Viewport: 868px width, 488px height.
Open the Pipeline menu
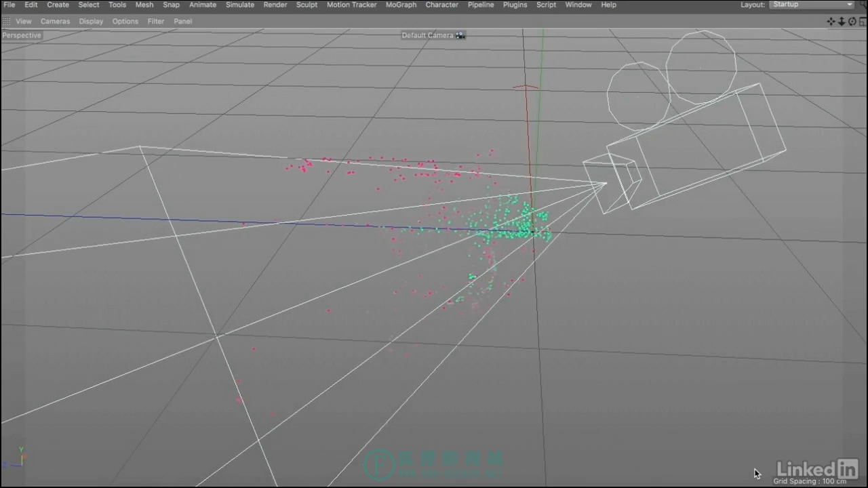pyautogui.click(x=481, y=5)
